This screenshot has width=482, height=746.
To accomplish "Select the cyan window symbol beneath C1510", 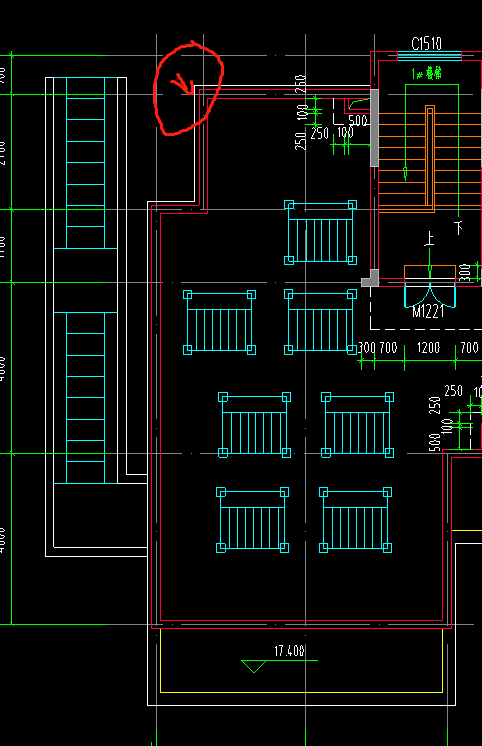I will pyautogui.click(x=429, y=56).
